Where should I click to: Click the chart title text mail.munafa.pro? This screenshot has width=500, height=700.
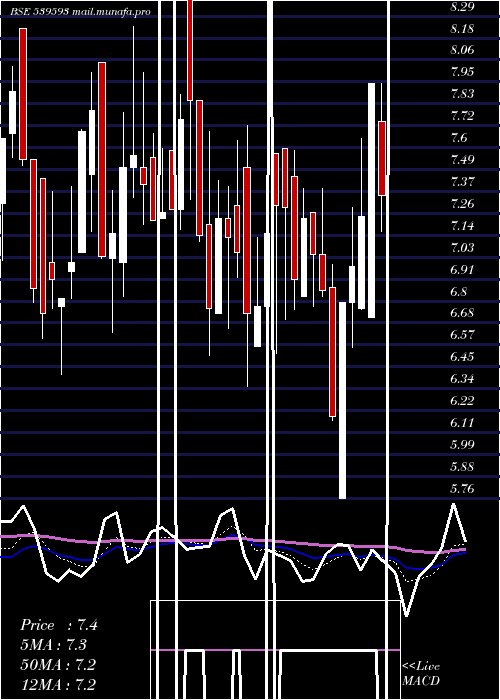tap(110, 12)
